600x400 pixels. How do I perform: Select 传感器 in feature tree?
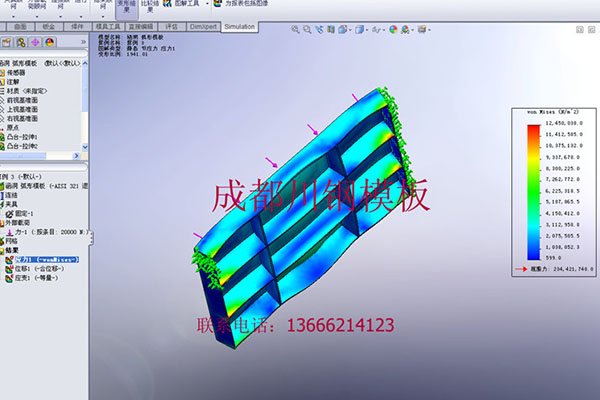pos(16,73)
